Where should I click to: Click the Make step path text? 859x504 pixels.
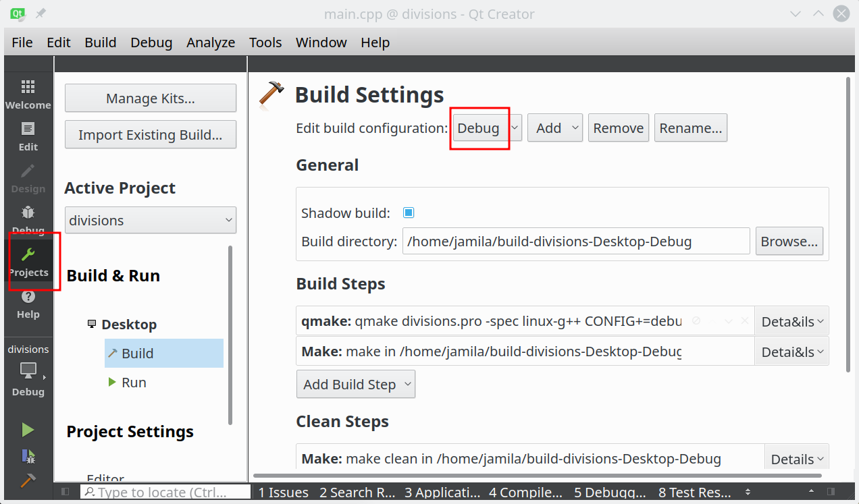pyautogui.click(x=492, y=352)
